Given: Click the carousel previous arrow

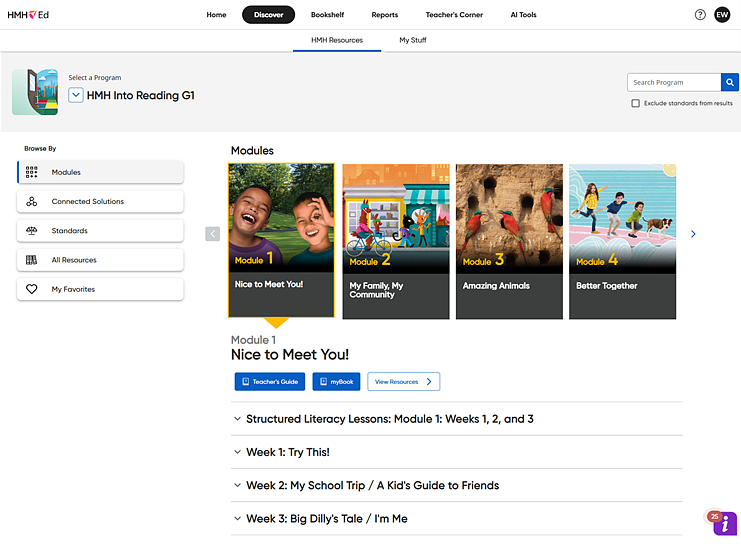Looking at the screenshot, I should point(213,234).
